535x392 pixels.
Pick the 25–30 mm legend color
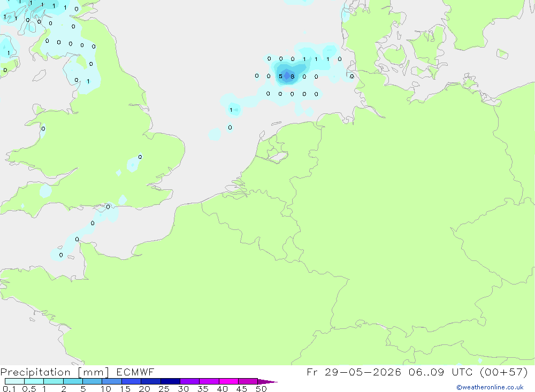[x=170, y=381]
